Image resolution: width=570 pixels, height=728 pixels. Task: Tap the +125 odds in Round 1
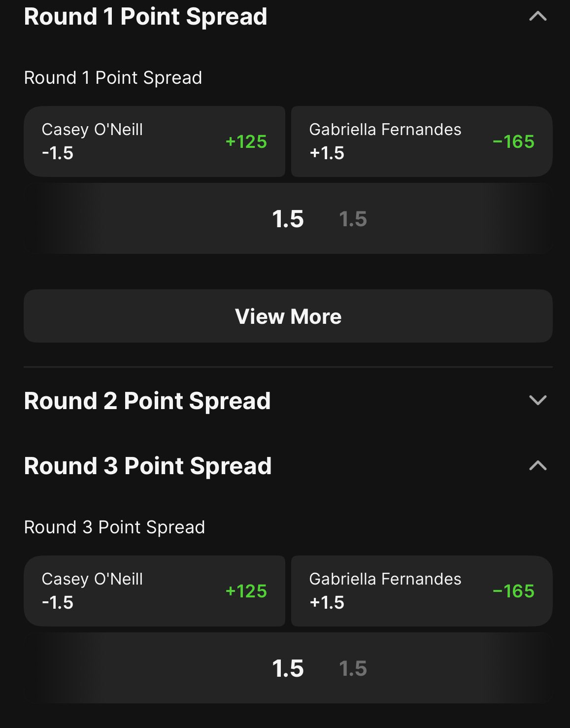[x=246, y=142]
